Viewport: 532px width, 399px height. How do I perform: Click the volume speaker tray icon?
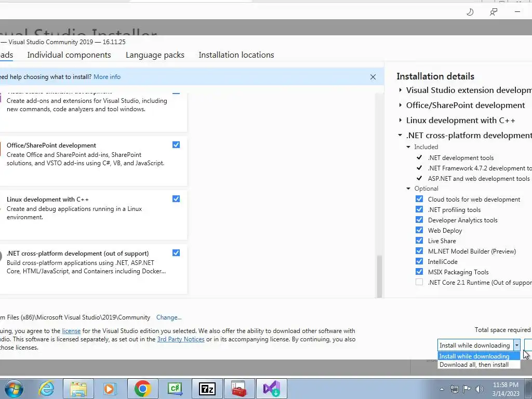[x=480, y=389]
